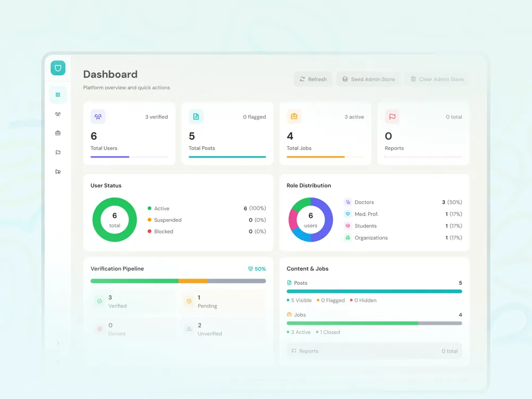Screen dimensions: 532x399
Task: Click the Blocked status red dot
Action: (x=149, y=231)
